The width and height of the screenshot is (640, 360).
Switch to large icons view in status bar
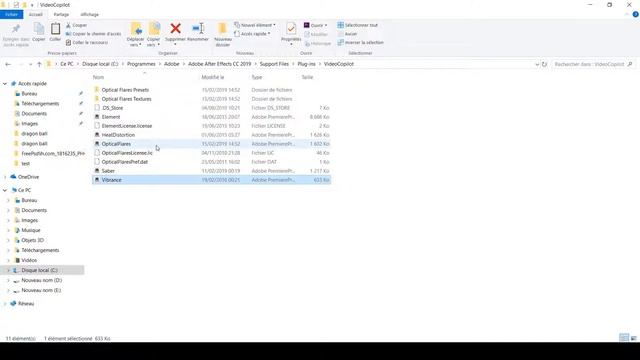pyautogui.click(x=633, y=338)
